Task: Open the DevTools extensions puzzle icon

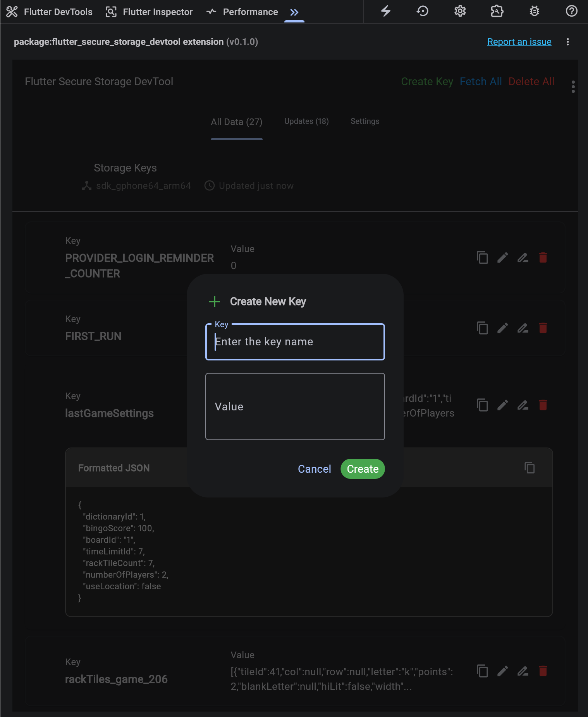Action: (x=497, y=11)
